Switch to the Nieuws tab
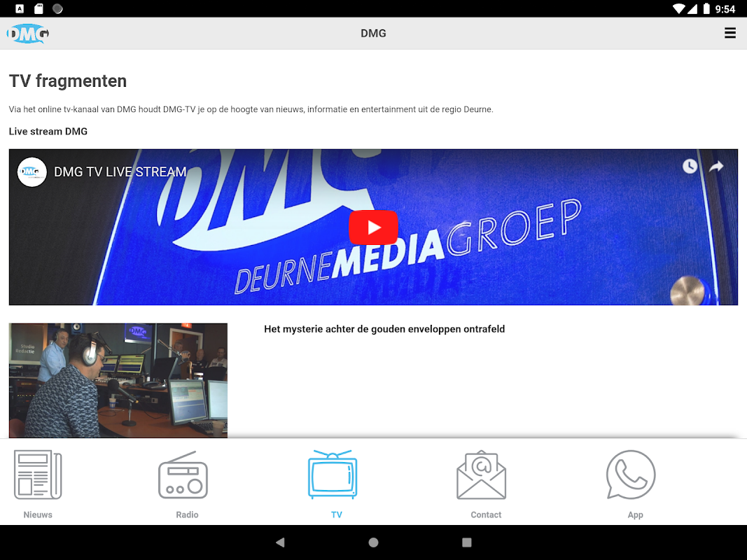Screen dimensions: 747x560 [38, 484]
